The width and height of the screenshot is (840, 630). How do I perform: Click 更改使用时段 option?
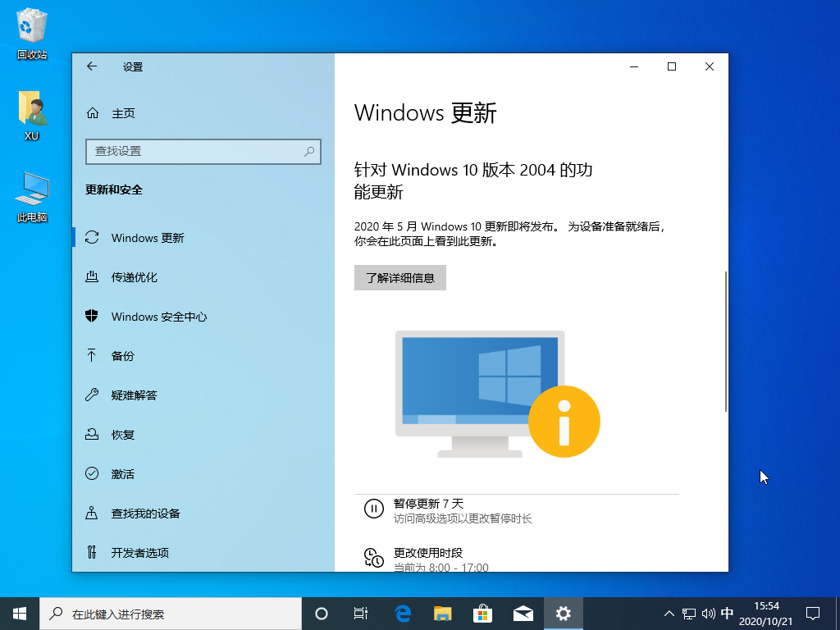pos(428,553)
